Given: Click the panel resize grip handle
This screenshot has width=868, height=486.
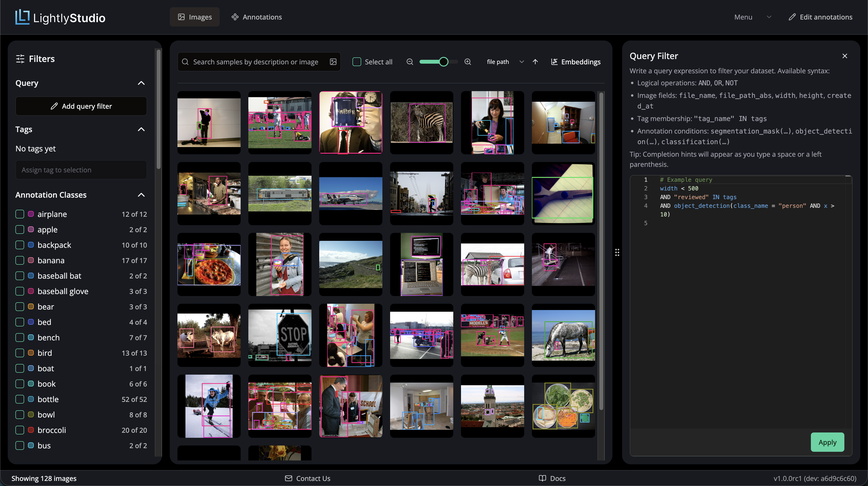Looking at the screenshot, I should (617, 252).
